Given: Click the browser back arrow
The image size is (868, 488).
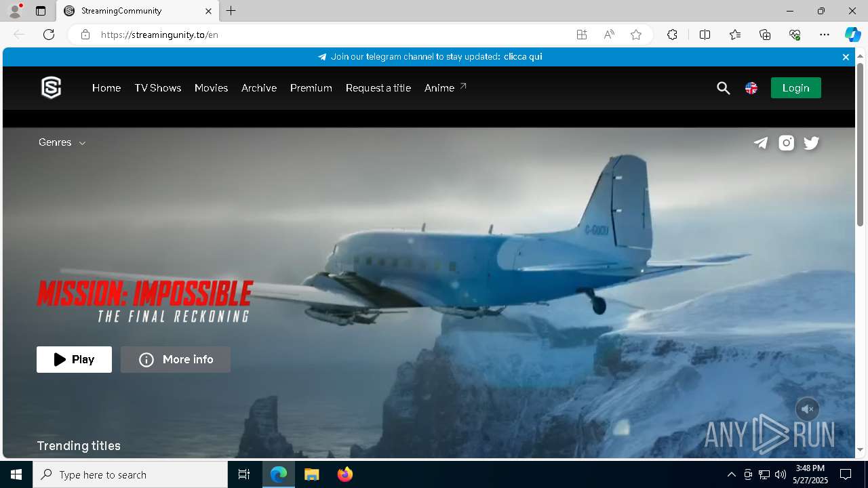Looking at the screenshot, I should pyautogui.click(x=19, y=35).
